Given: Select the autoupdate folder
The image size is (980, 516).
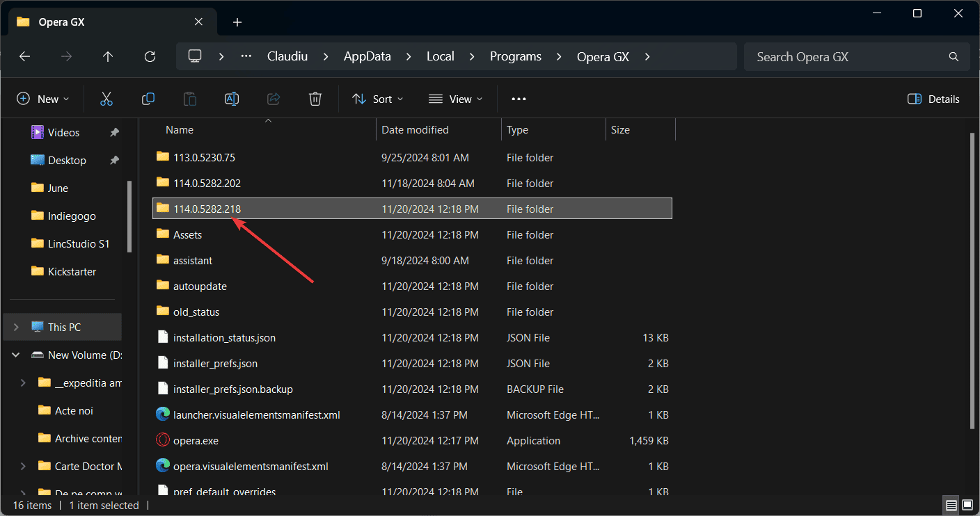Looking at the screenshot, I should pyautogui.click(x=412, y=287).
